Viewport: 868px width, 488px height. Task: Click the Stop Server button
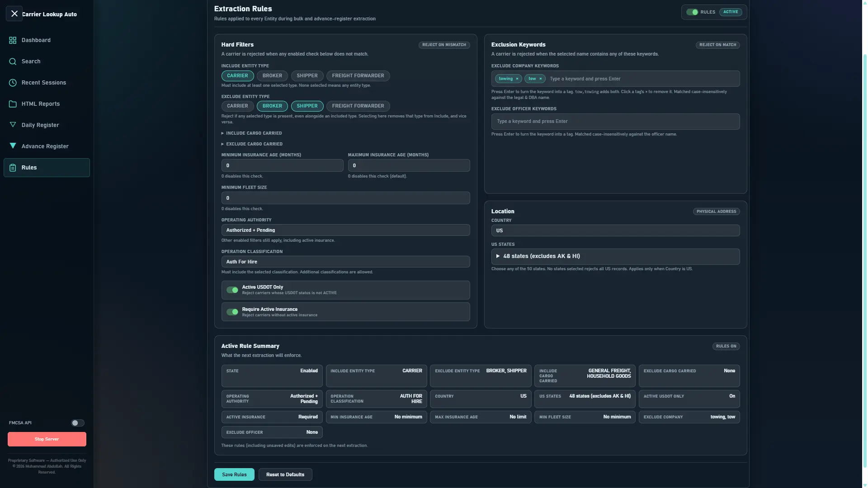pyautogui.click(x=47, y=439)
